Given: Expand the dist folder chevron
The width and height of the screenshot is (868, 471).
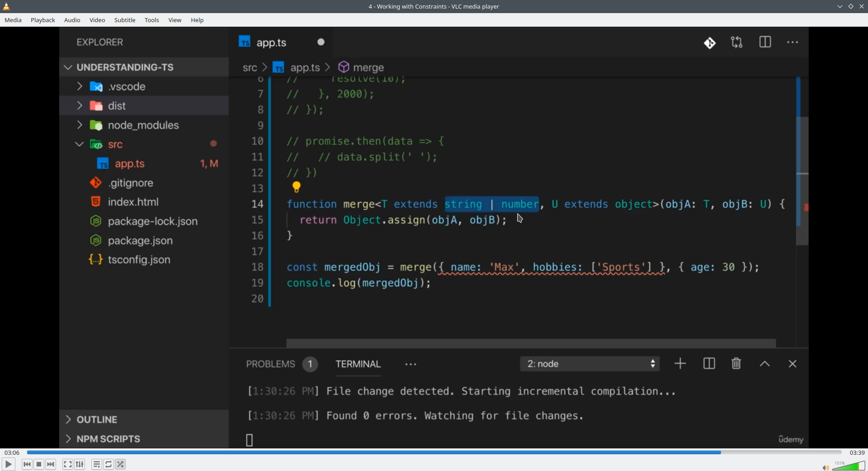Looking at the screenshot, I should (x=80, y=106).
